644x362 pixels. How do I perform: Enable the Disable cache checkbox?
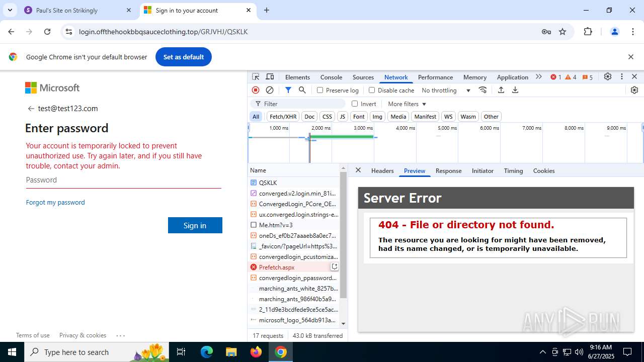pyautogui.click(x=372, y=90)
